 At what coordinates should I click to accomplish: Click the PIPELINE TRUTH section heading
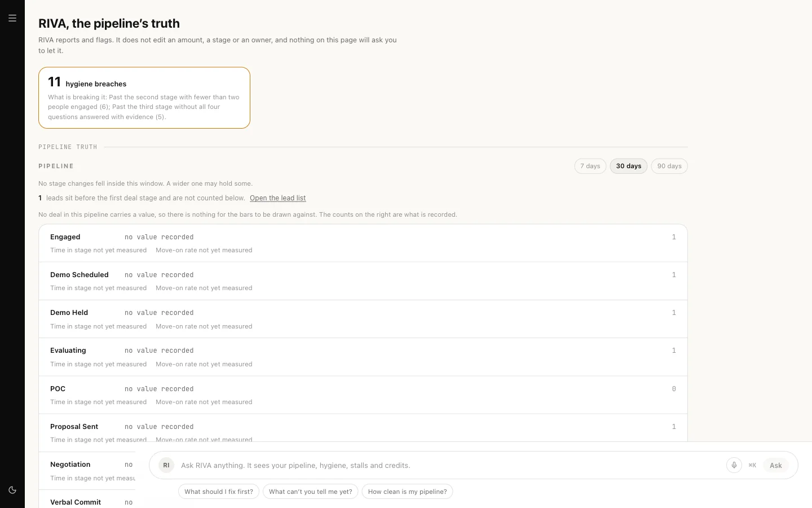coord(68,147)
